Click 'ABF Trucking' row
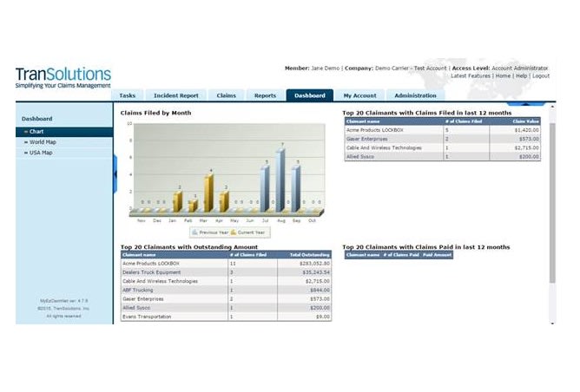Image resolution: width=580 pixels, height=392 pixels. click(226, 290)
